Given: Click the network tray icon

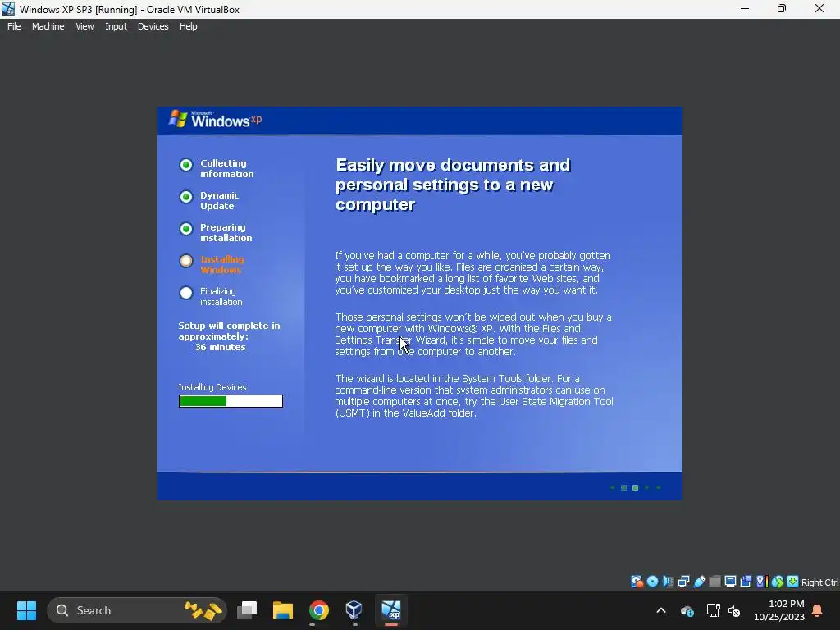Looking at the screenshot, I should [713, 610].
